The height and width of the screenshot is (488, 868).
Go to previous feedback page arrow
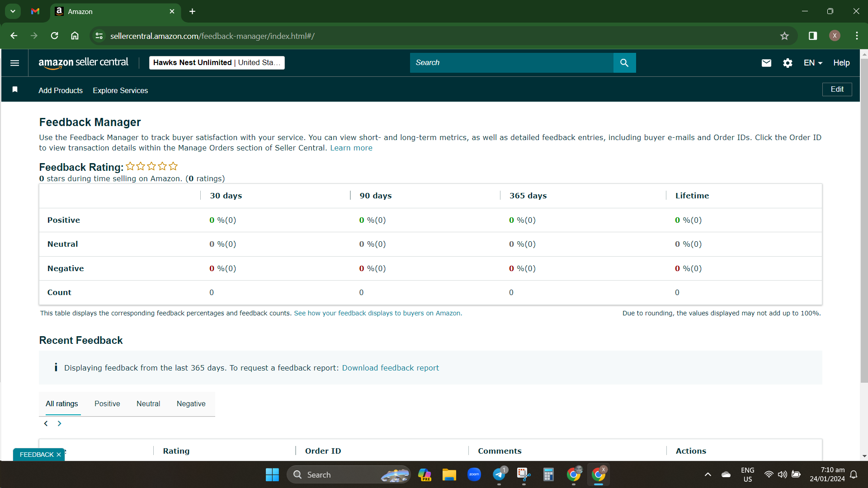point(46,423)
